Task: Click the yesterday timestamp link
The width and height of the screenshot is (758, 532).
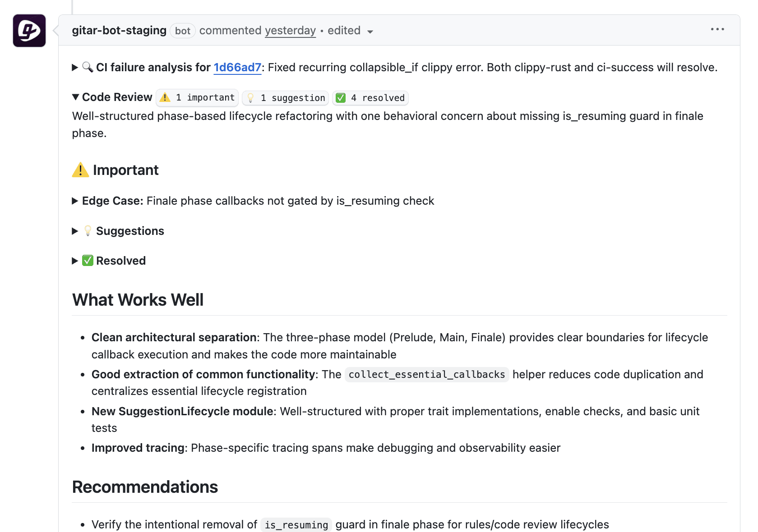Action: coord(290,30)
